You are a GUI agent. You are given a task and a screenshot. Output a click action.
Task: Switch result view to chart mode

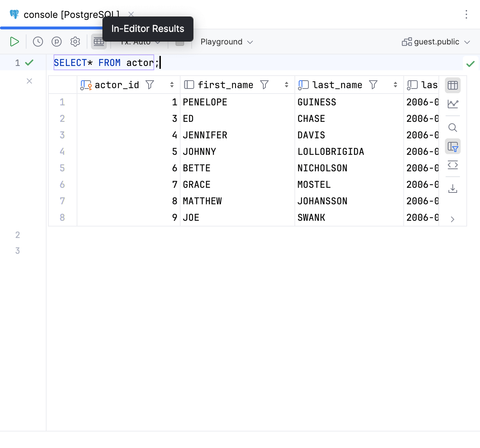(x=453, y=104)
